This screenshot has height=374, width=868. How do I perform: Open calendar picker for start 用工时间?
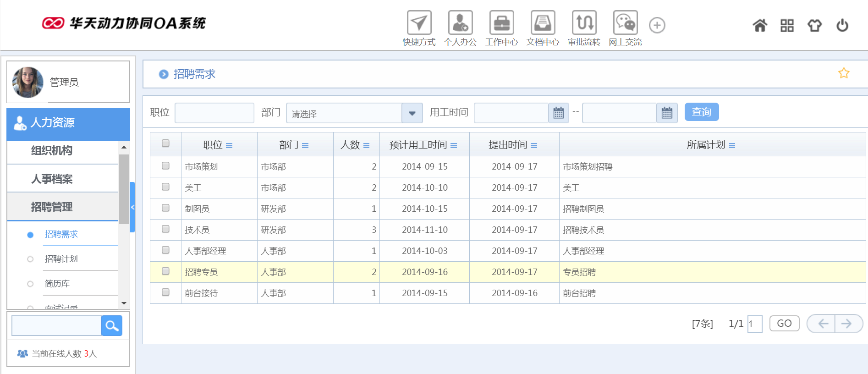(x=558, y=113)
